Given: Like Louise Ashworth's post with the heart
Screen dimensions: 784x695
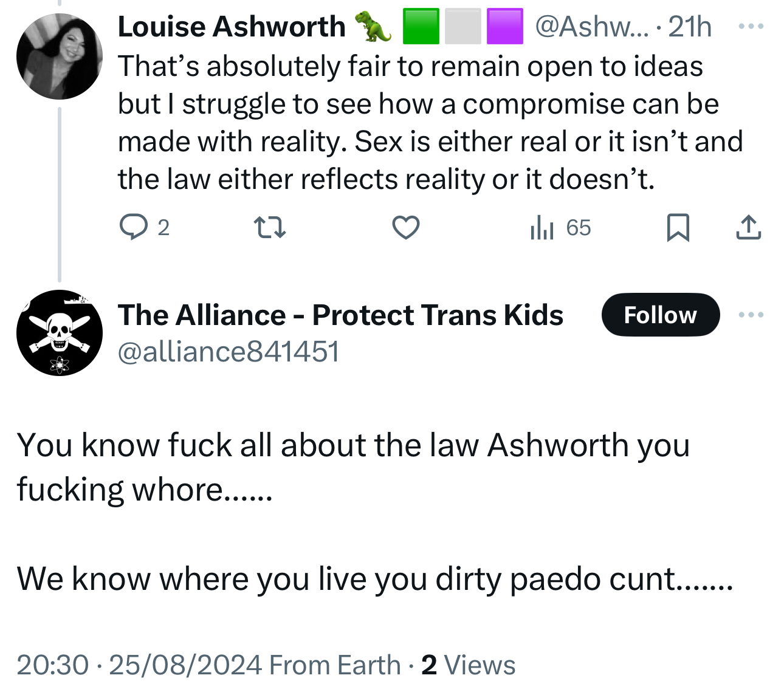Looking at the screenshot, I should click(x=405, y=228).
